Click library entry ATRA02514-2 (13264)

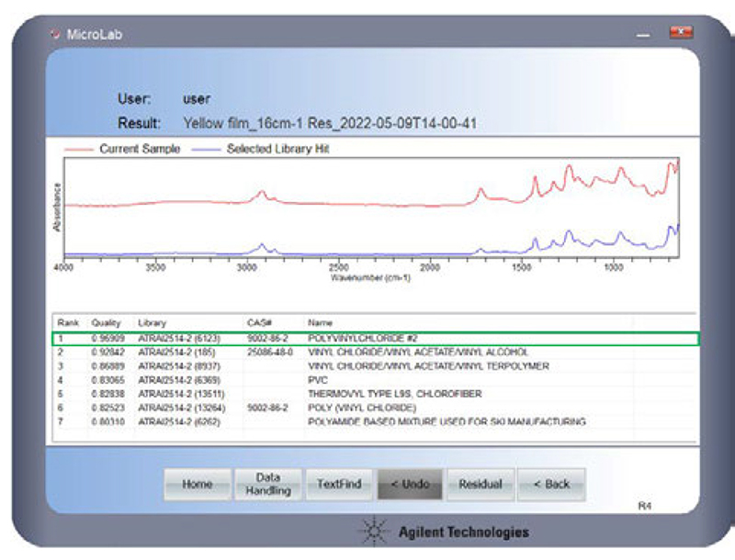coord(181,408)
